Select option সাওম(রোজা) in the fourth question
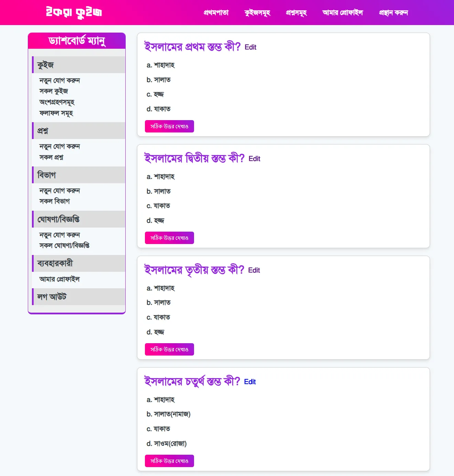Screen dimensions: 454x476 pyautogui.click(x=170, y=444)
